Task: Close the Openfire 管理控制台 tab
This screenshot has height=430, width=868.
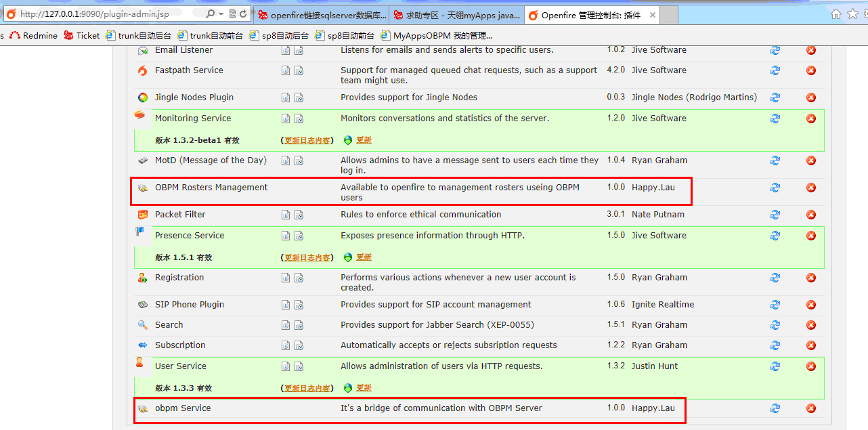Action: (652, 15)
